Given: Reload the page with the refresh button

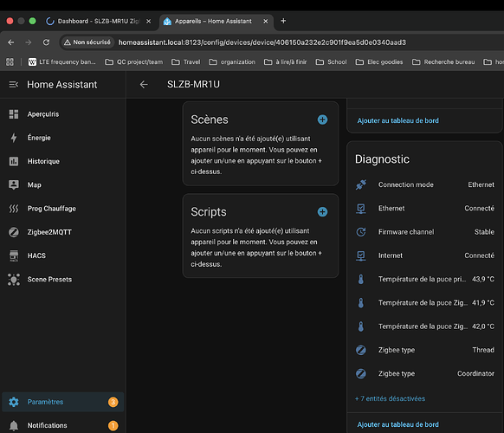Looking at the screenshot, I should point(46,42).
